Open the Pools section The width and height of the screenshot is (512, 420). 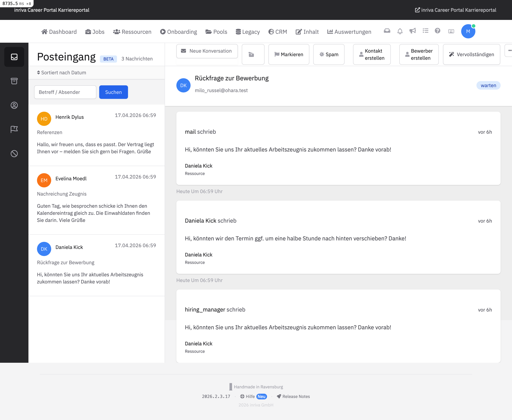[x=216, y=32]
